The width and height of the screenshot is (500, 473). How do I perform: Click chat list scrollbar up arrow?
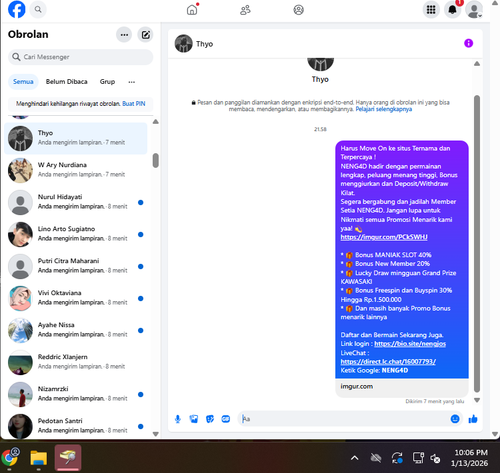pyautogui.click(x=155, y=122)
